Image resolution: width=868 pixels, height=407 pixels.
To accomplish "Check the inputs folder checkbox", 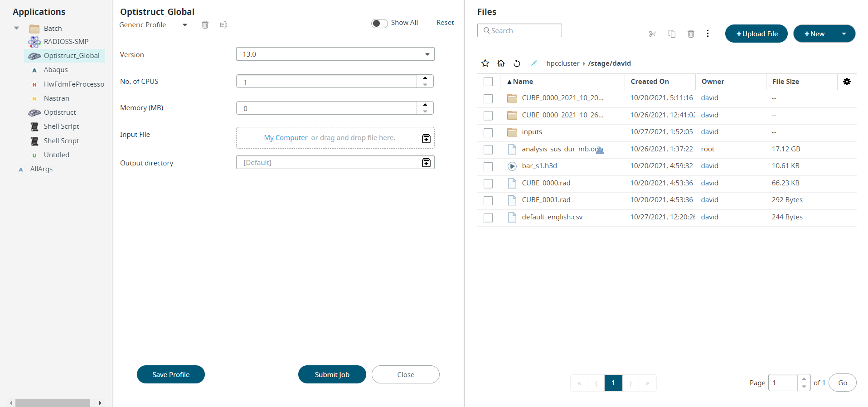I will tap(488, 132).
